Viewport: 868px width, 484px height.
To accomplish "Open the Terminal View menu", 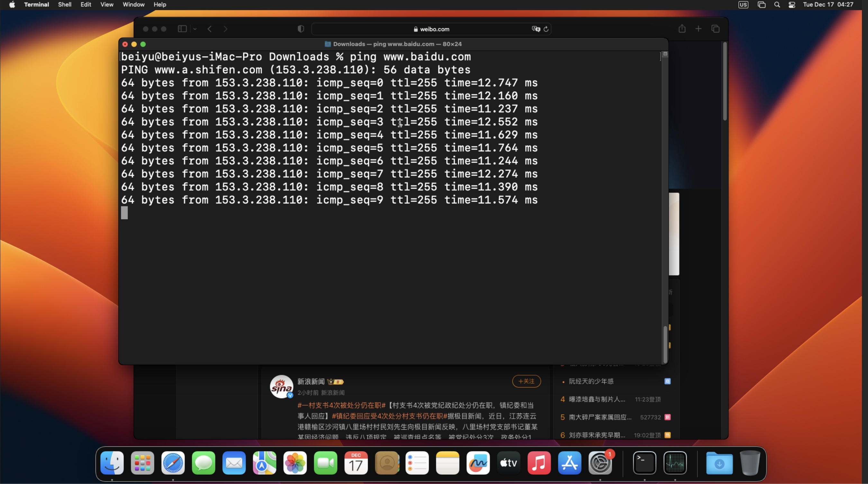I will pyautogui.click(x=107, y=4).
